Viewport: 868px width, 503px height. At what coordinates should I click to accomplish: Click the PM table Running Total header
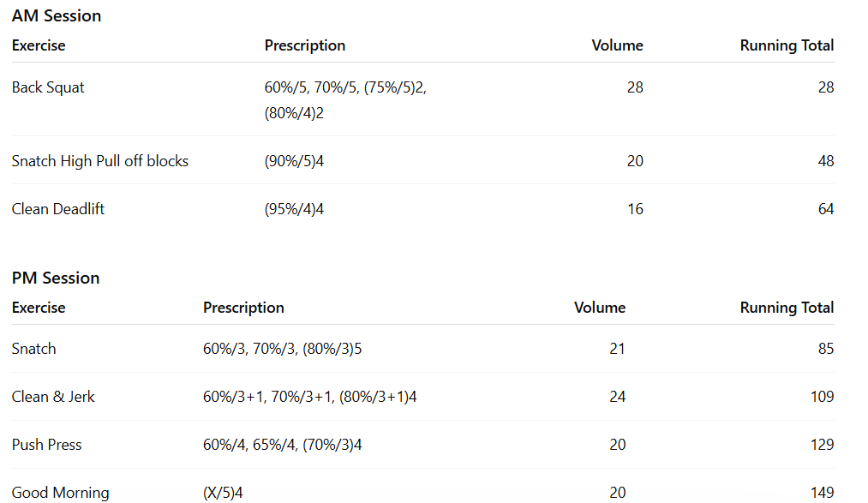(x=787, y=308)
